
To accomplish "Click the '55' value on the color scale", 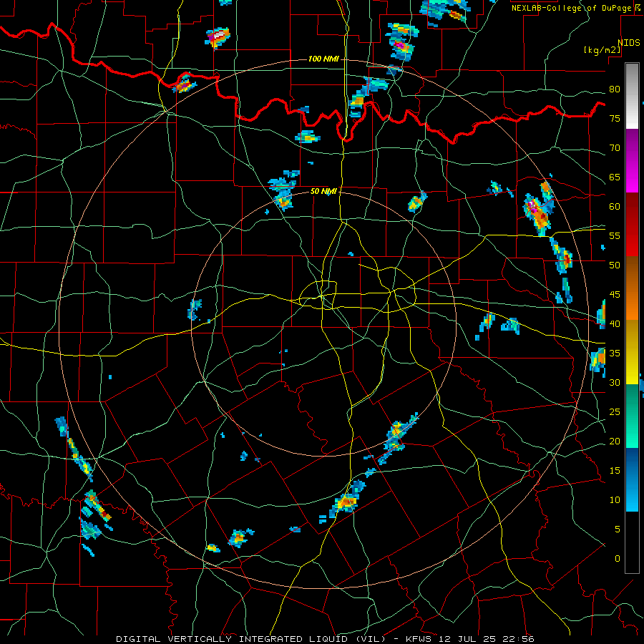I will pyautogui.click(x=615, y=236).
